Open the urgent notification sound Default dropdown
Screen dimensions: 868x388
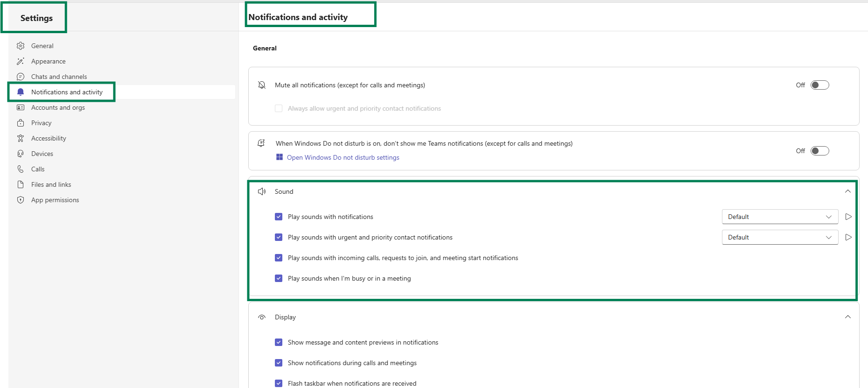coord(780,237)
